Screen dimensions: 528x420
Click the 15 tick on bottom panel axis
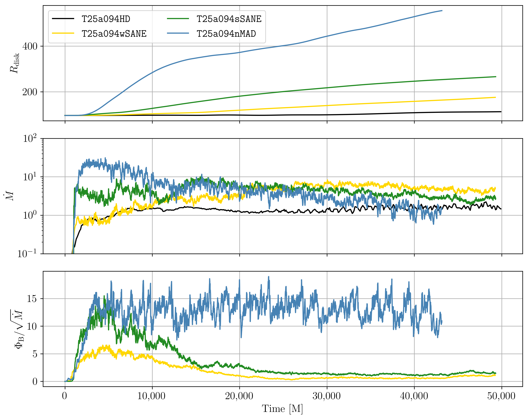pos(32,299)
